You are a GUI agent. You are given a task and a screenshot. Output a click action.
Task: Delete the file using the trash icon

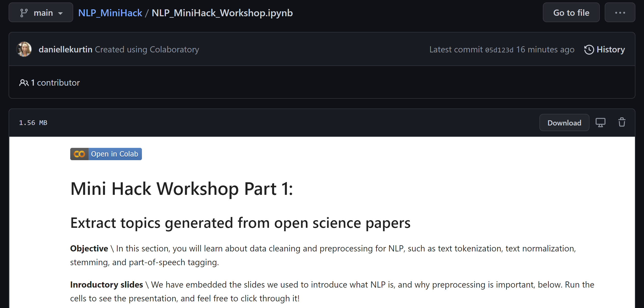click(x=622, y=123)
